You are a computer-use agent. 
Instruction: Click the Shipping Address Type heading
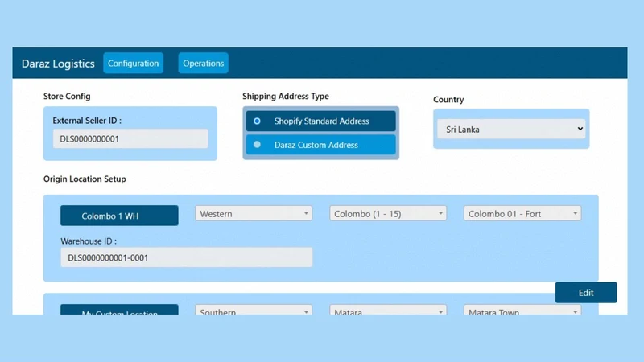(286, 96)
